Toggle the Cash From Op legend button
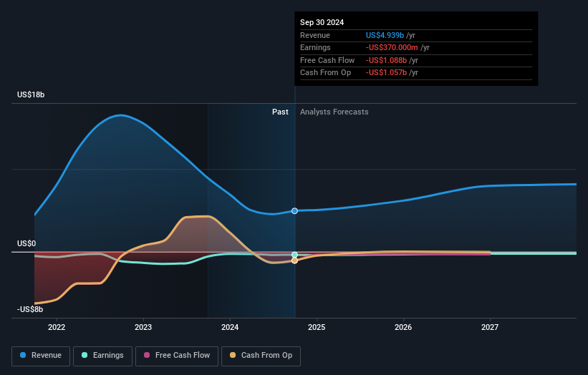 click(x=261, y=356)
